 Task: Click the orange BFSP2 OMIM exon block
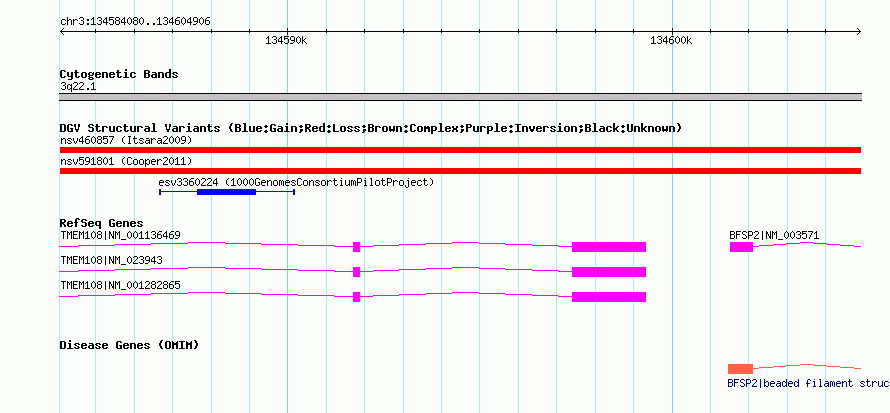pyautogui.click(x=740, y=369)
